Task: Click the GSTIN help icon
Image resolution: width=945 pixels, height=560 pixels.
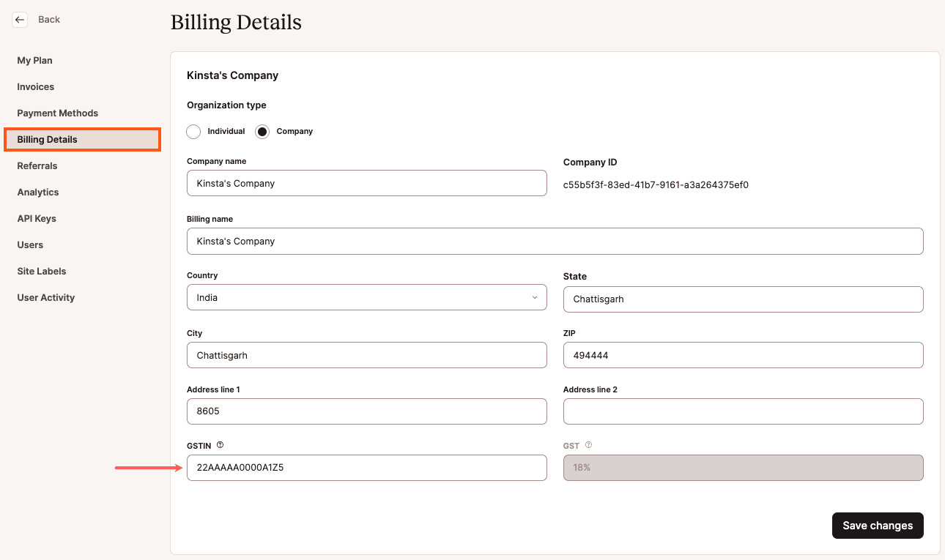Action: (220, 445)
